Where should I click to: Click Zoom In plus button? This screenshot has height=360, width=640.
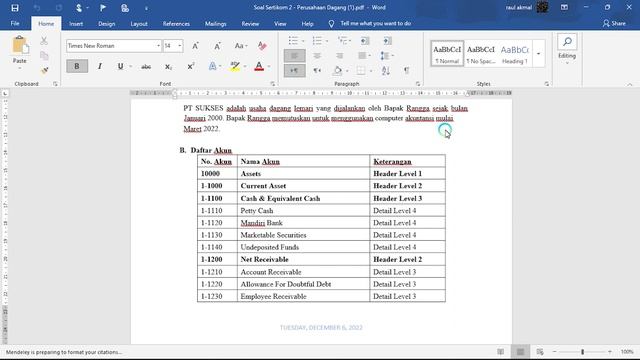coord(610,352)
